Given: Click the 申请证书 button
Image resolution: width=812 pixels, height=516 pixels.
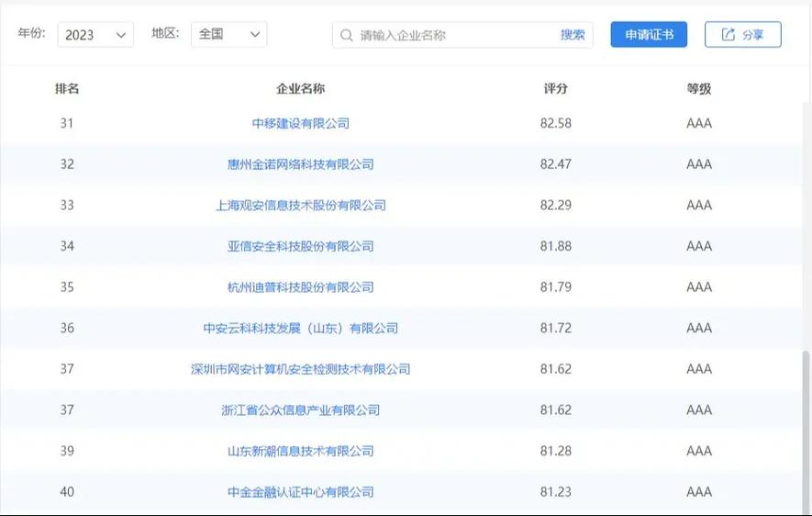Looking at the screenshot, I should [x=649, y=35].
